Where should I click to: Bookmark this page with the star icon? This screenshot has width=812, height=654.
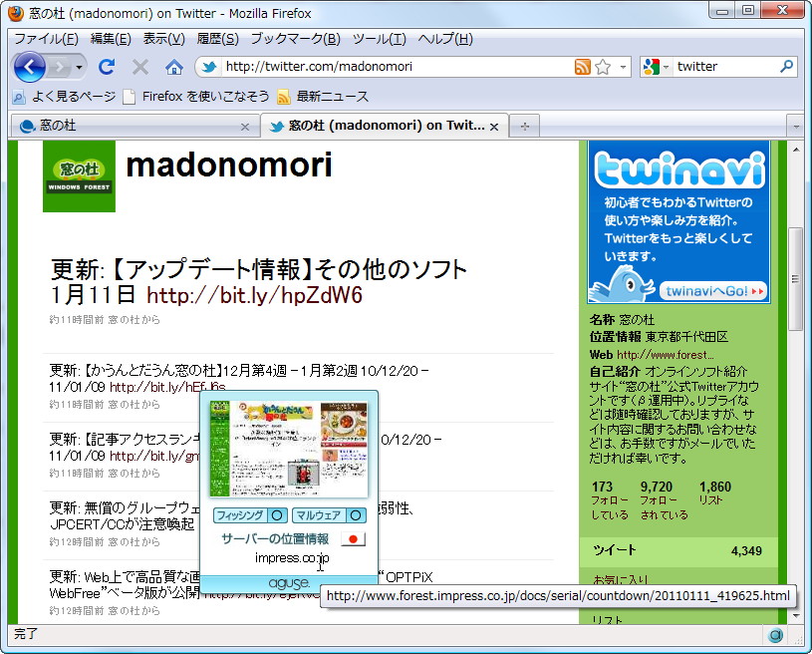602,67
